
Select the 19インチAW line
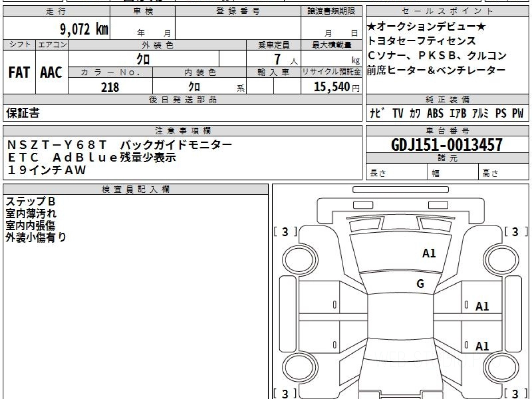(47, 169)
